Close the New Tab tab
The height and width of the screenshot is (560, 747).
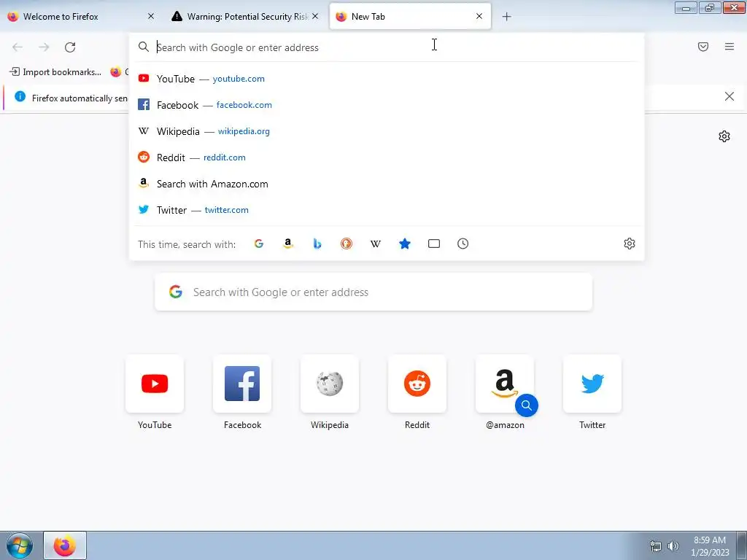pyautogui.click(x=479, y=16)
